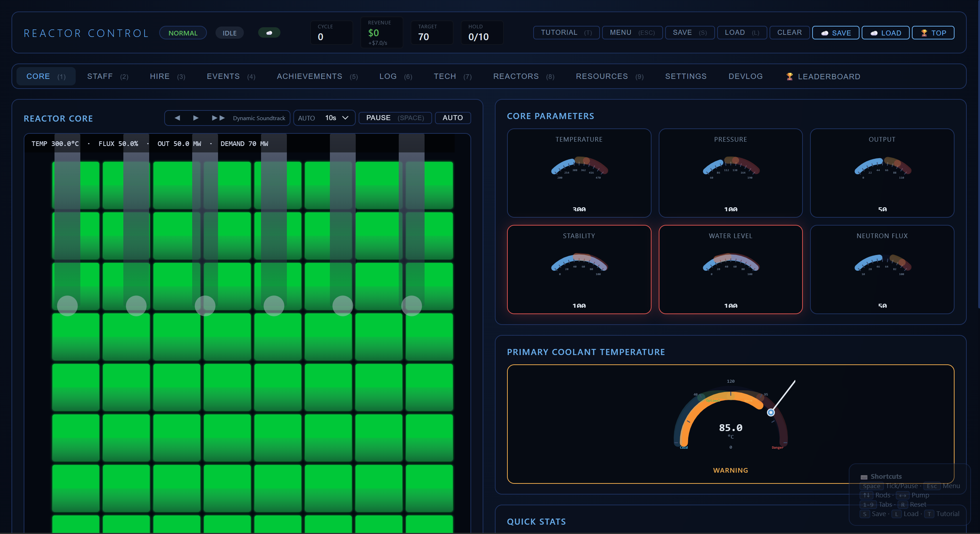Play the Dynamic Soundtrack

195,118
